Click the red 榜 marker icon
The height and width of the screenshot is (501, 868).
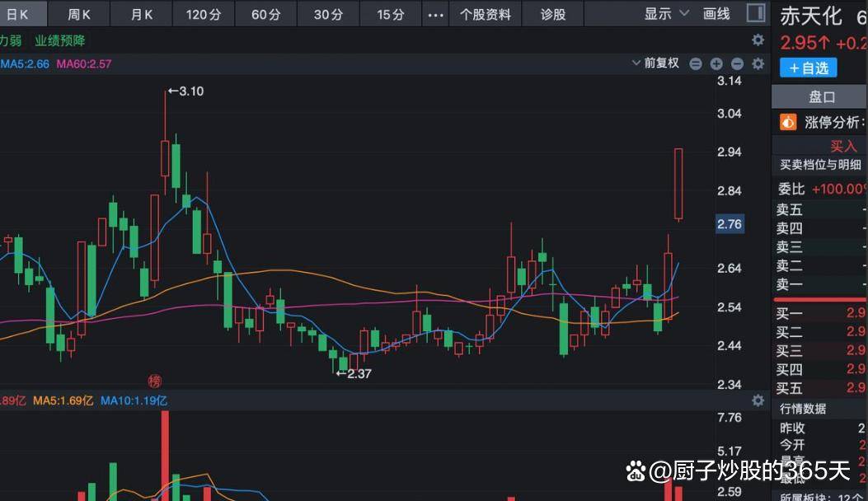pos(155,381)
